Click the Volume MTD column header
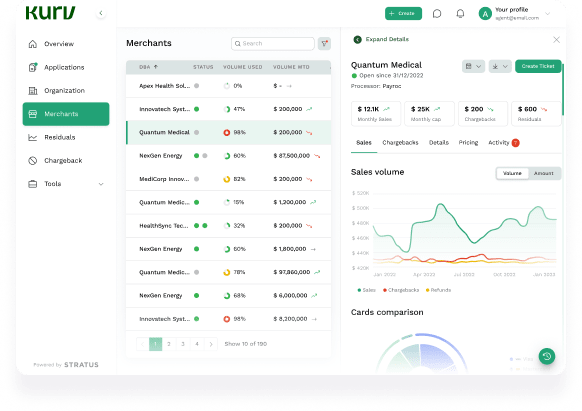The width and height of the screenshot is (582, 411). 291,67
